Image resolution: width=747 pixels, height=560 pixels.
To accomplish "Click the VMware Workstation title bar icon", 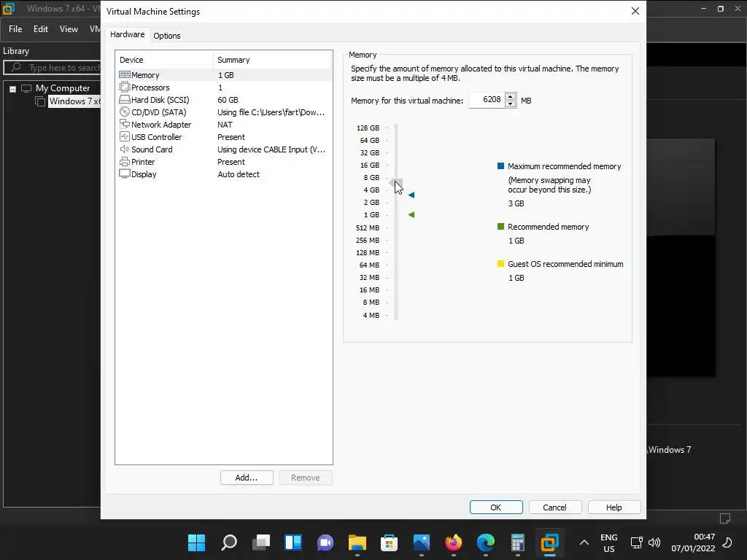I will (9, 9).
